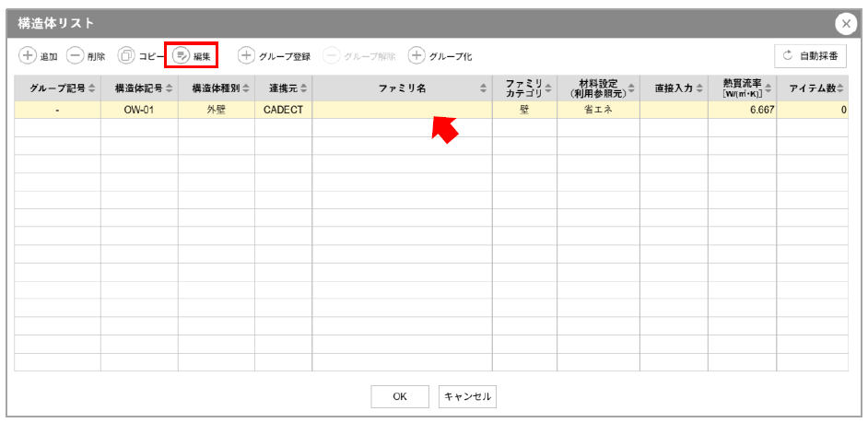
Task: Sort the 直接入力 column
Action: click(x=673, y=88)
